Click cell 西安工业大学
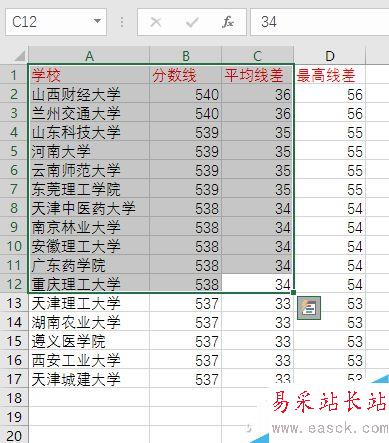The width and height of the screenshot is (389, 443). (x=89, y=360)
